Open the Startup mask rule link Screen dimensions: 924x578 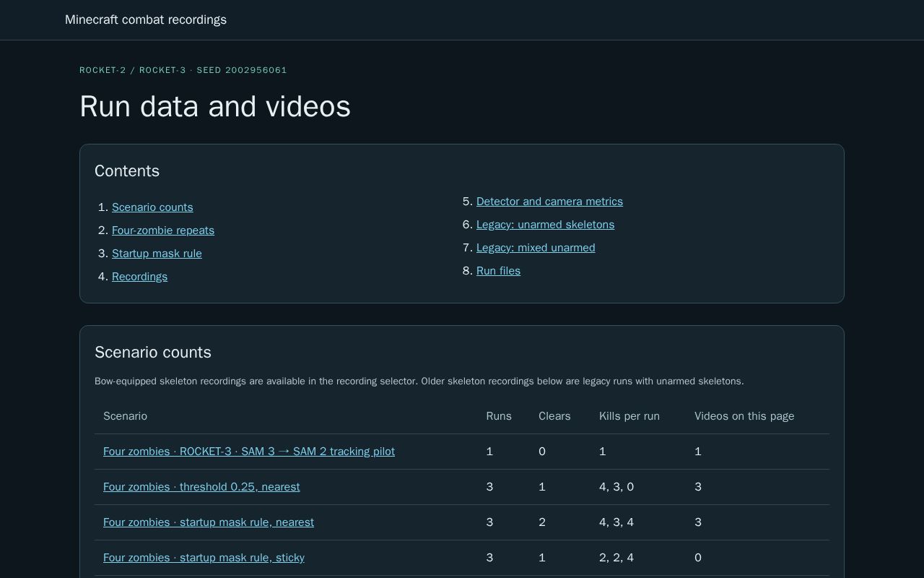click(157, 254)
